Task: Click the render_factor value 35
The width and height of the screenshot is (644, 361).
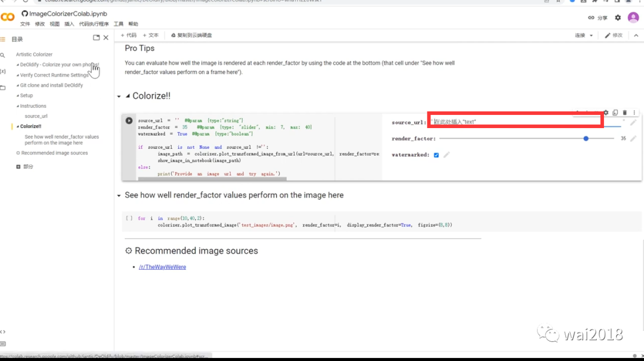Action: (x=623, y=139)
